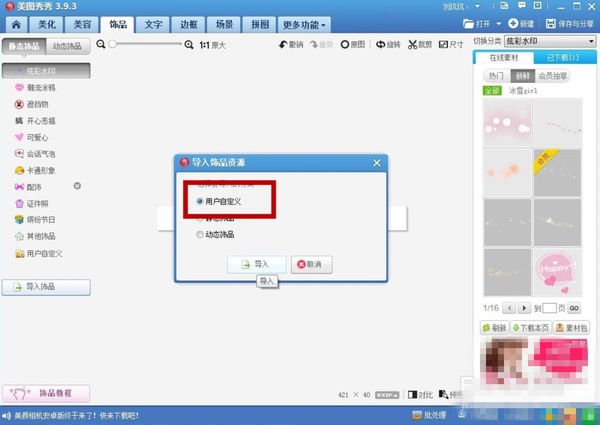This screenshot has width=600, height=425.
Task: Click the zoom out magnifier icon
Action: pyautogui.click(x=101, y=44)
